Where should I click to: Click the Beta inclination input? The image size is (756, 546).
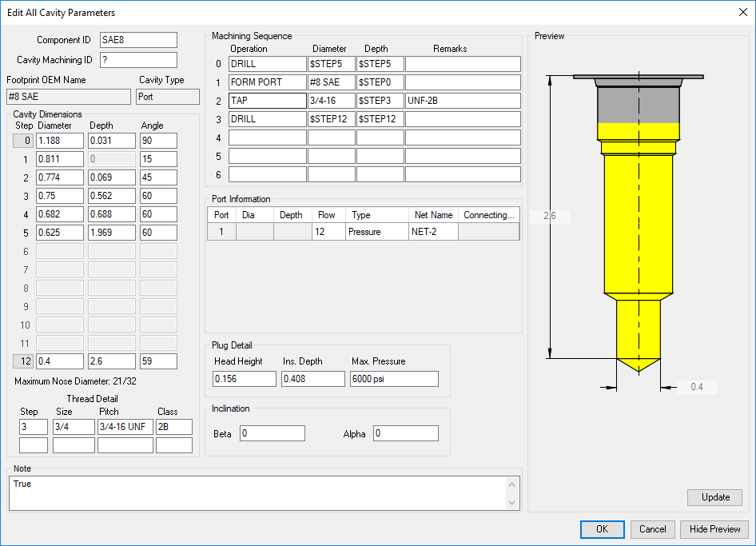click(273, 433)
